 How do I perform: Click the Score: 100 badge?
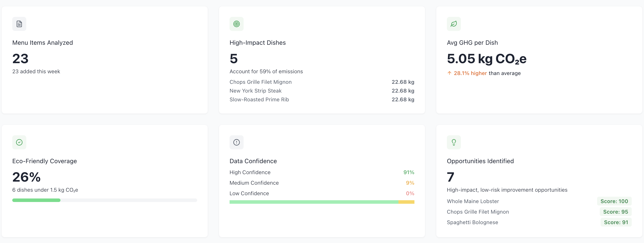pyautogui.click(x=614, y=201)
